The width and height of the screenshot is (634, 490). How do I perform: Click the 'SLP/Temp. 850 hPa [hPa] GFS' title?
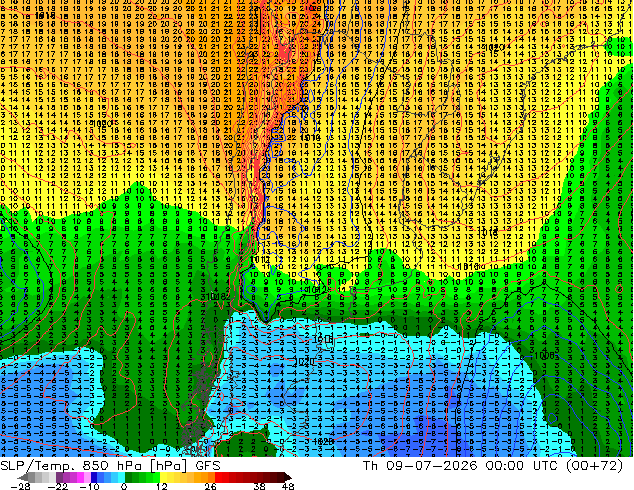click(x=110, y=466)
